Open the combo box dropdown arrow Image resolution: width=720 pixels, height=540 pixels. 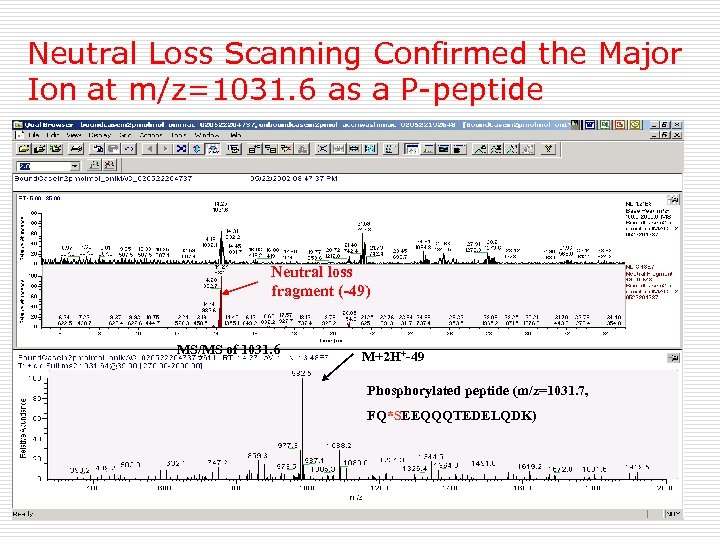click(74, 166)
